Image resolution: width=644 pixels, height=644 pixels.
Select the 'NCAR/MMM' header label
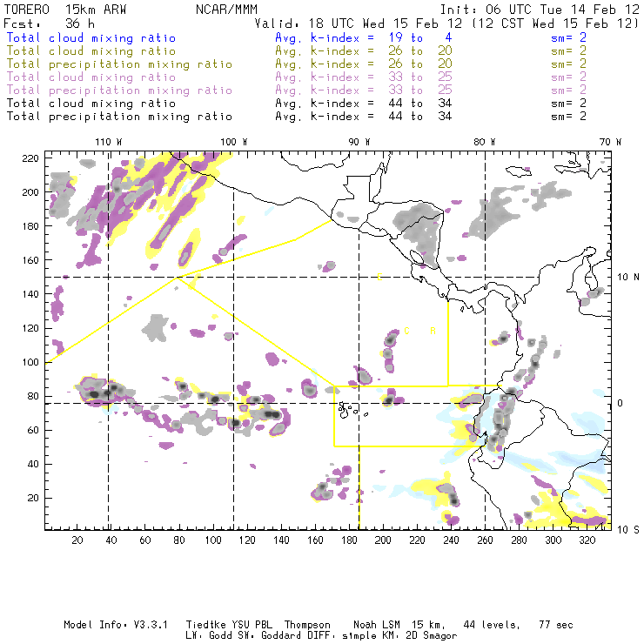click(227, 10)
